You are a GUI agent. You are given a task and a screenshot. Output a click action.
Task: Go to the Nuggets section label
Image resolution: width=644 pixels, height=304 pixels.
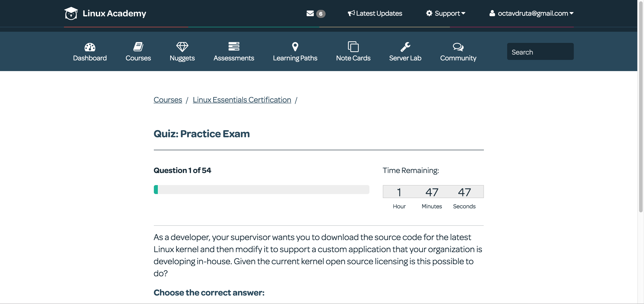point(182,58)
